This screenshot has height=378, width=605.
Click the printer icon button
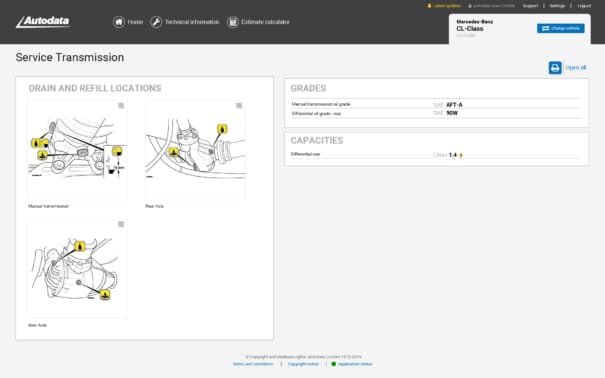click(555, 68)
